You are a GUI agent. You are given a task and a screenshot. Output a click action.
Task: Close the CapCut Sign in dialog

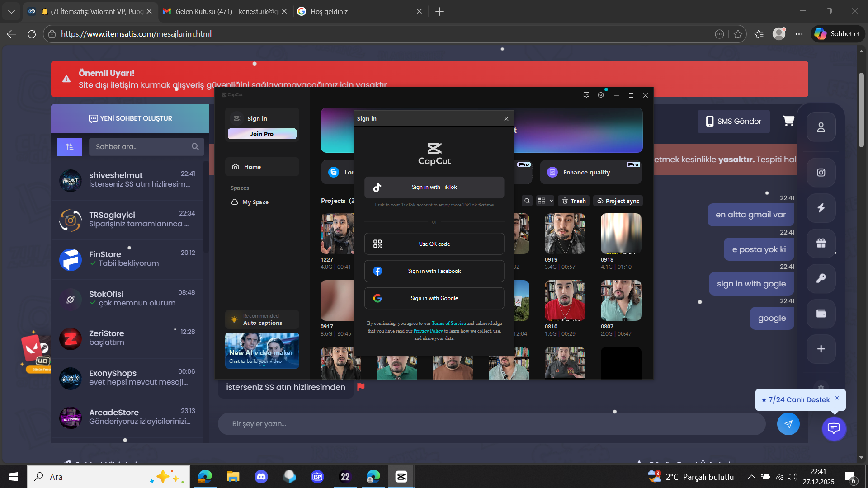pos(506,119)
